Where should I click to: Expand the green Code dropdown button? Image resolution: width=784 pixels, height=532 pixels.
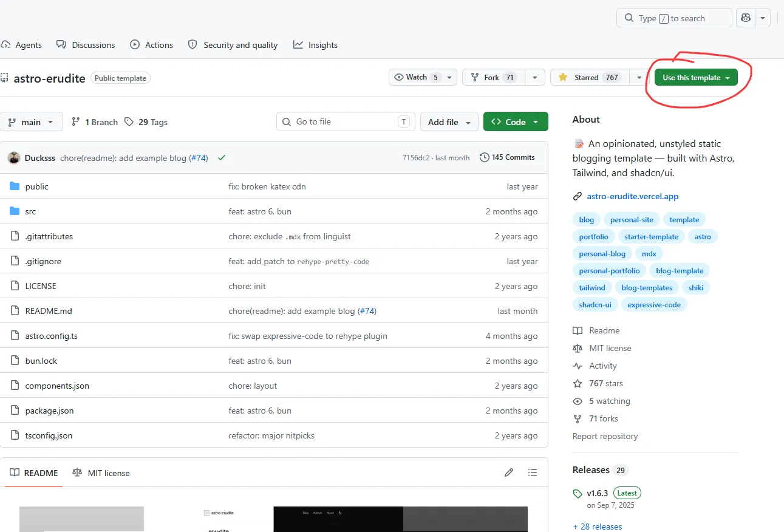516,121
